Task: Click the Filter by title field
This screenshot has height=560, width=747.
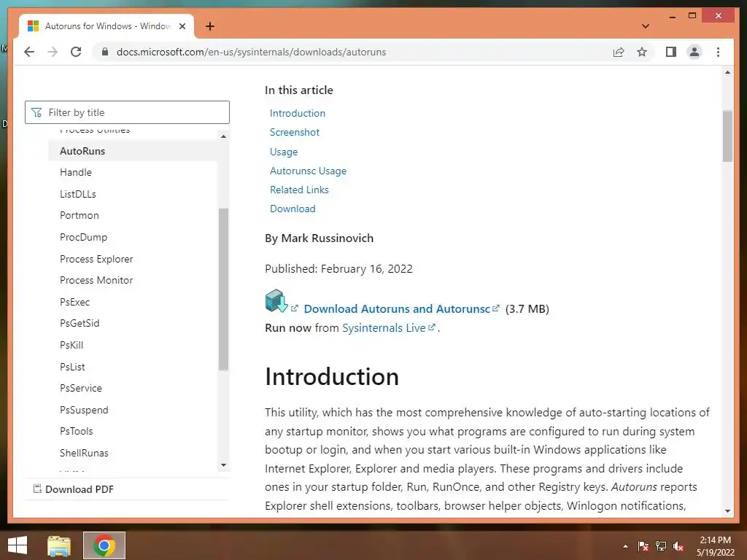Action: click(x=127, y=112)
